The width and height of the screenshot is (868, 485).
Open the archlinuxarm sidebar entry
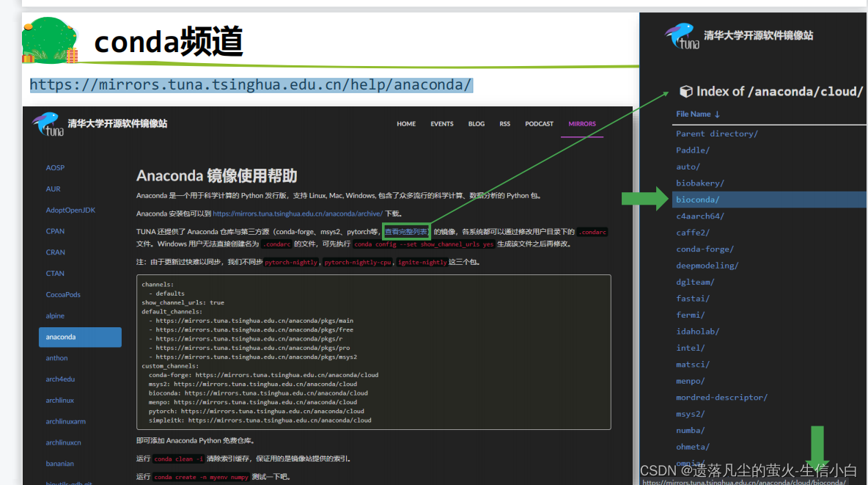(x=65, y=421)
